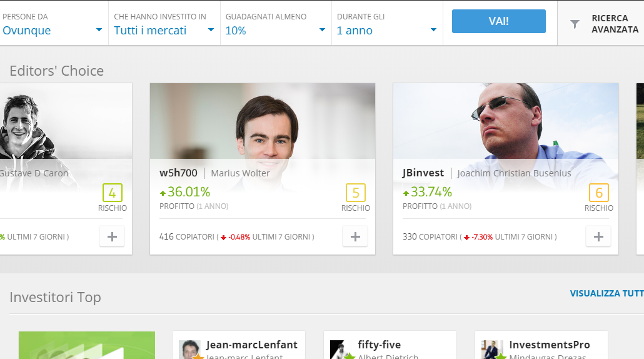Add Gustave D Caron with plus button
This screenshot has width=644, height=359.
[x=112, y=236]
